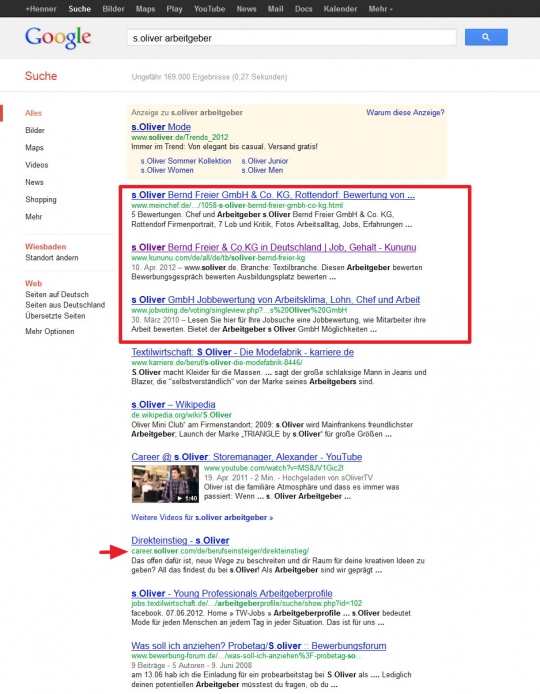Click the www.kununu.com green URL text
Screen dimensions: 540x694
point(218,258)
